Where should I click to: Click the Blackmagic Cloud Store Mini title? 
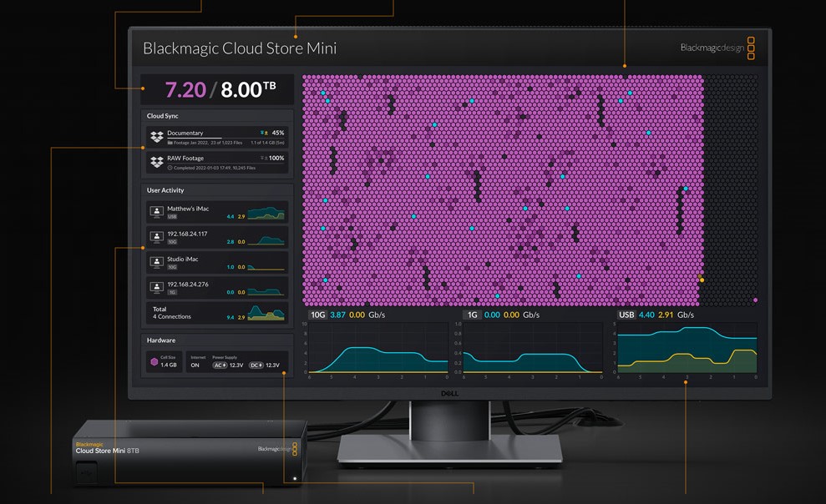(240, 48)
